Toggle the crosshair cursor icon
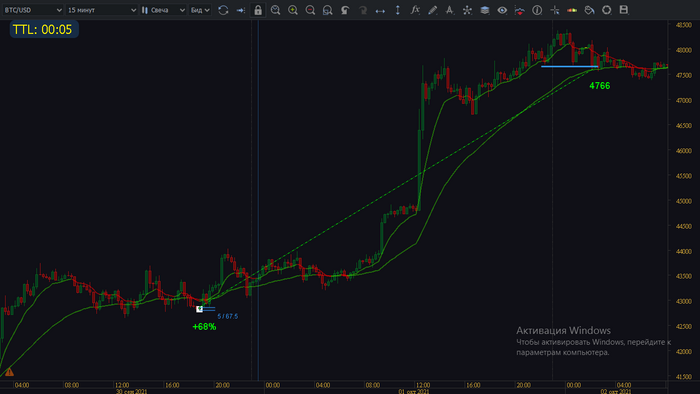The width and height of the screenshot is (700, 394). coord(554,10)
